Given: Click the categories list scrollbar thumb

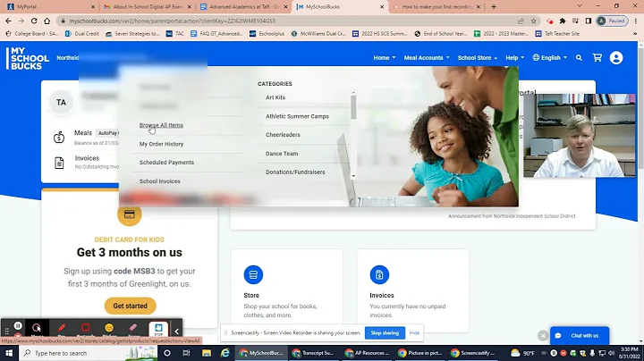Looking at the screenshot, I should 353,106.
